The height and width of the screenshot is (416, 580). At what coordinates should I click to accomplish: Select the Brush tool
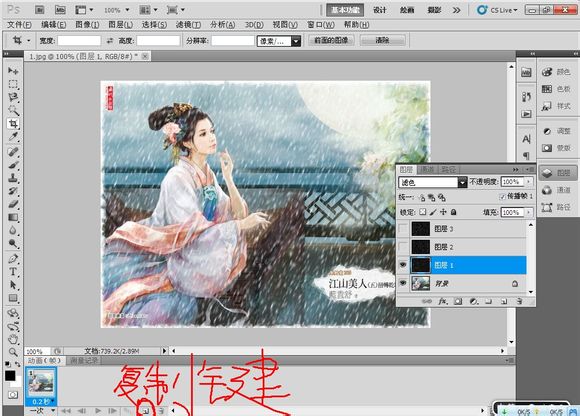point(13,165)
